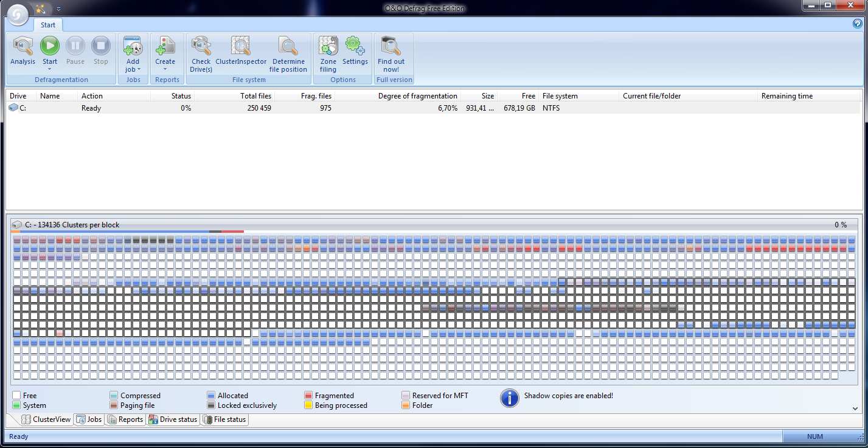Screen dimensions: 868x448
Task: Click the shadow copies info icon
Action: click(510, 398)
